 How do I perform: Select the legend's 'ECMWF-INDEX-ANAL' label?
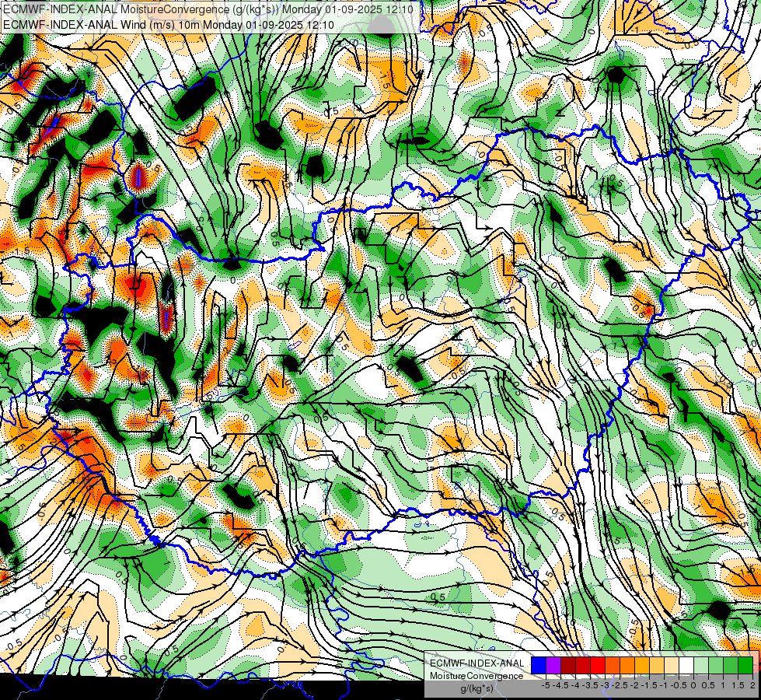click(x=477, y=663)
